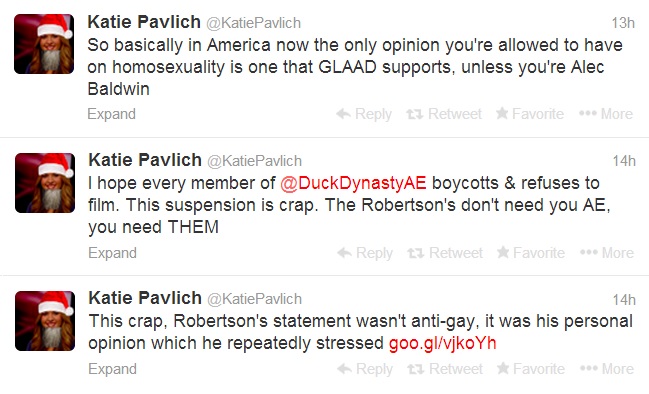The image size is (649, 394).
Task: Reply to the DuckDynastyAE boycott tweet
Action: point(365,252)
